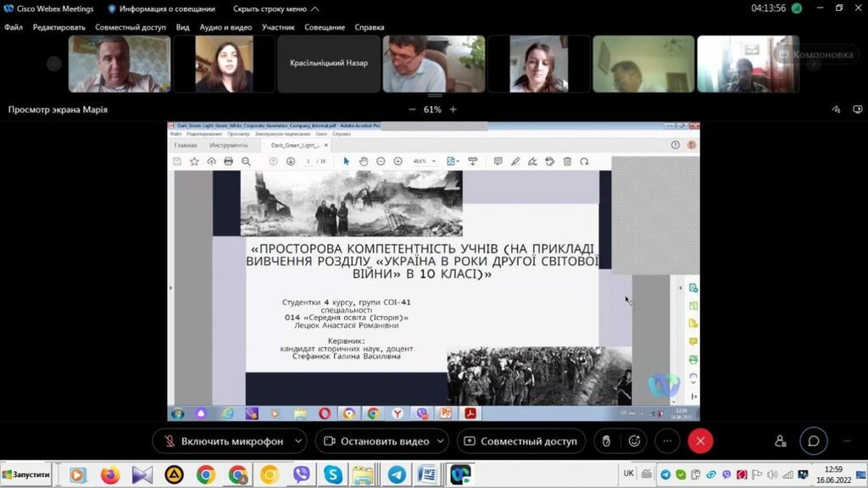Toggle raise hand gesture icon
This screenshot has width=868, height=488.
coord(605,441)
